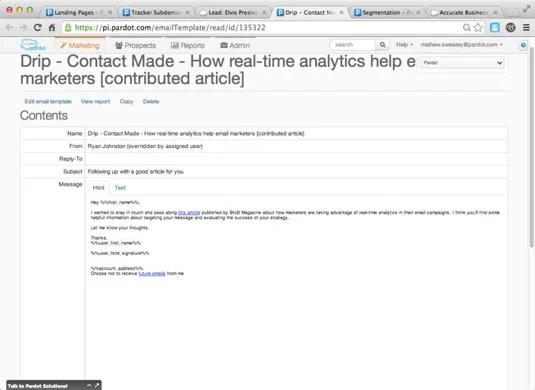Open the Chrome hamburger menu
The width and height of the screenshot is (535, 390).
click(526, 28)
